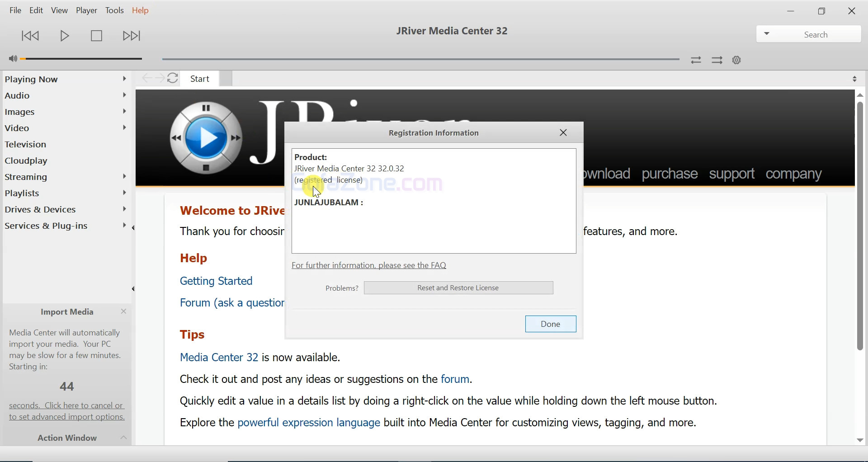Viewport: 868px width, 462px height.
Task: Toggle the repeat/continuous playback icon
Action: [x=717, y=61]
